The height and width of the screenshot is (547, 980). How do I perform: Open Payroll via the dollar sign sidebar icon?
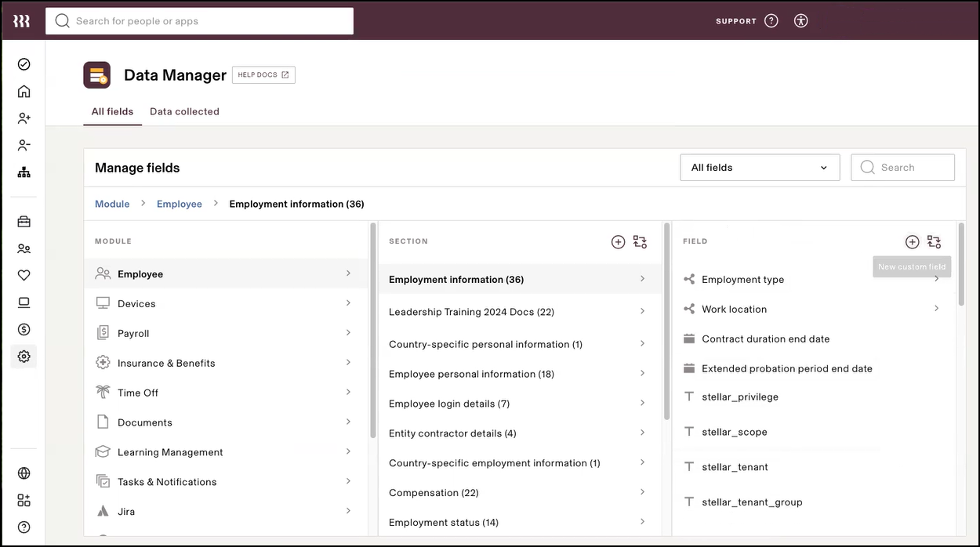click(x=23, y=329)
